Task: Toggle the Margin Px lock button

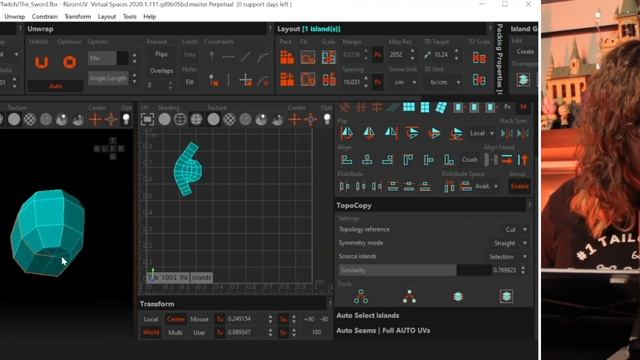Action: 378,55
